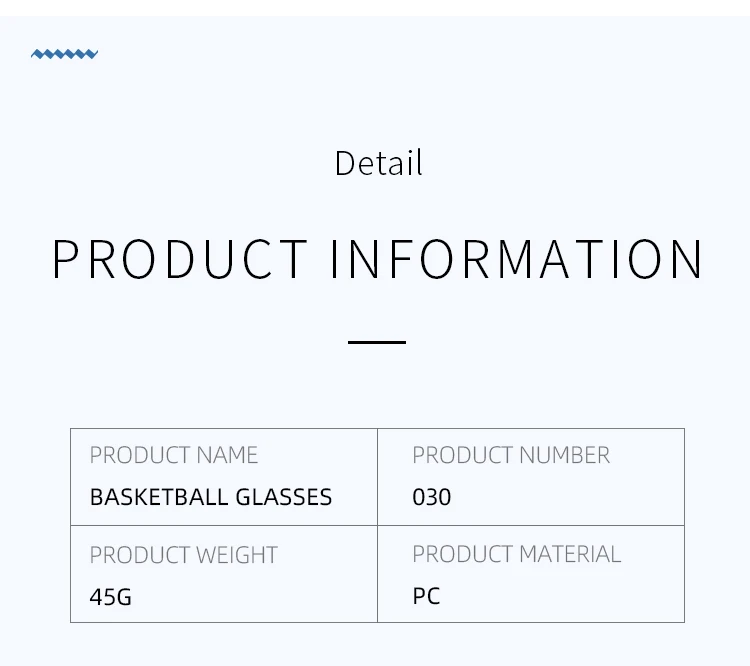750x666 pixels.
Task: Click the word INFORMATION in the large heading
Action: click(x=517, y=259)
